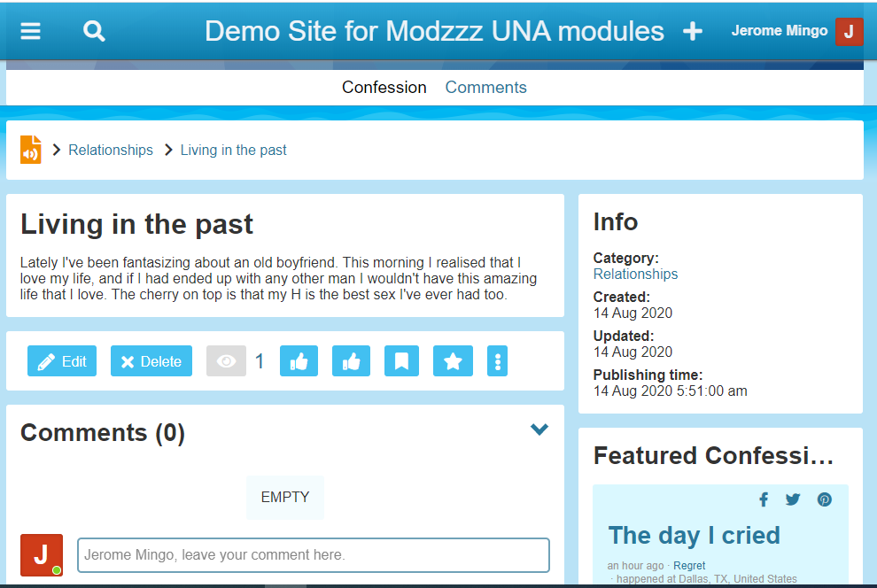Toggle the eye views button
Viewport: 877px width, 588px height.
click(x=226, y=361)
